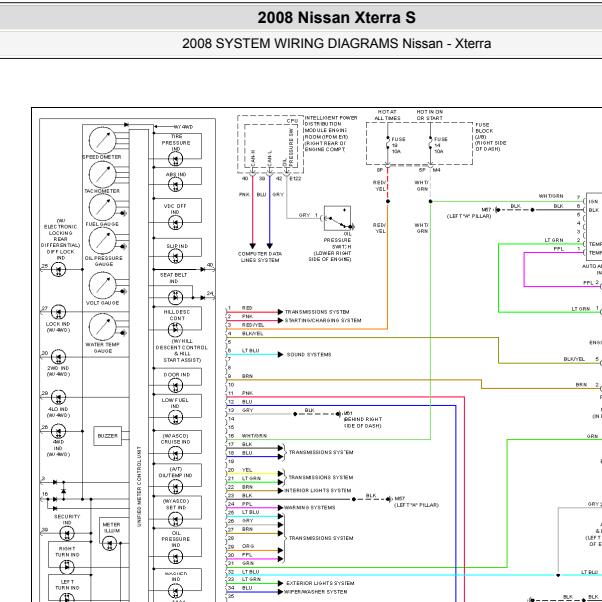Click the INTERIOR LIGHTS SYSTEM label
Viewport: 602px width, 602px height.
[x=318, y=490]
